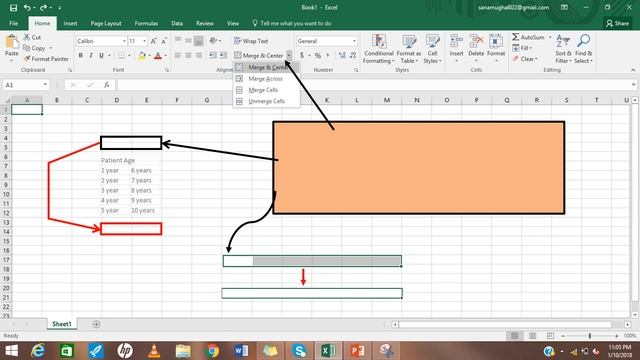640x360 pixels.
Task: Click the Undo arrow icon
Action: pos(27,8)
